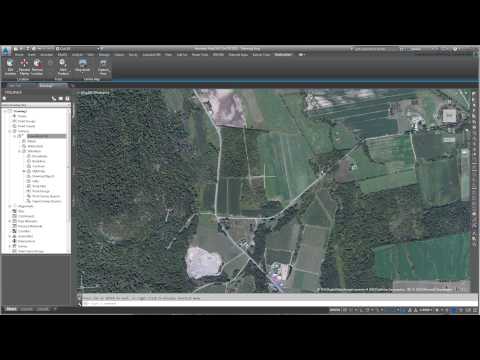This screenshot has height=360, width=480.
Task: Select the Geolocation ribbon tab
Action: pyautogui.click(x=283, y=54)
